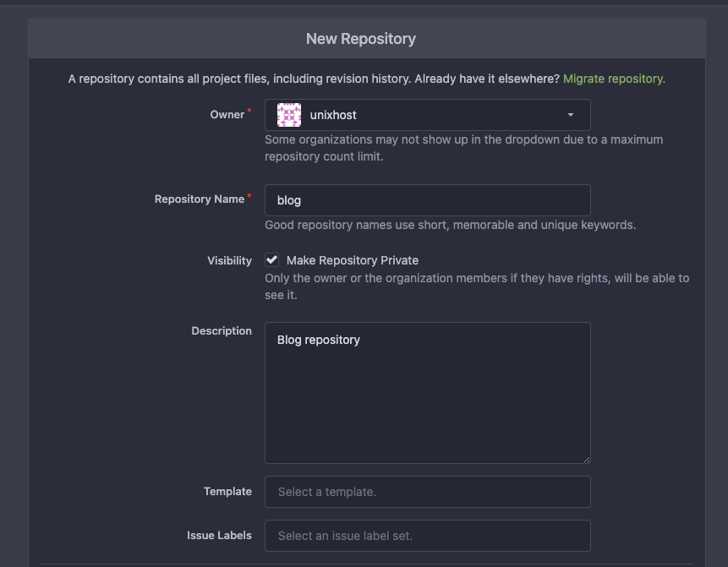728x567 pixels.
Task: Click the Owner dropdown caret arrow
Action: click(x=571, y=115)
